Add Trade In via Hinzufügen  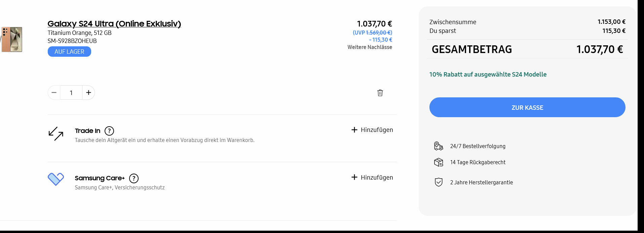tap(372, 130)
